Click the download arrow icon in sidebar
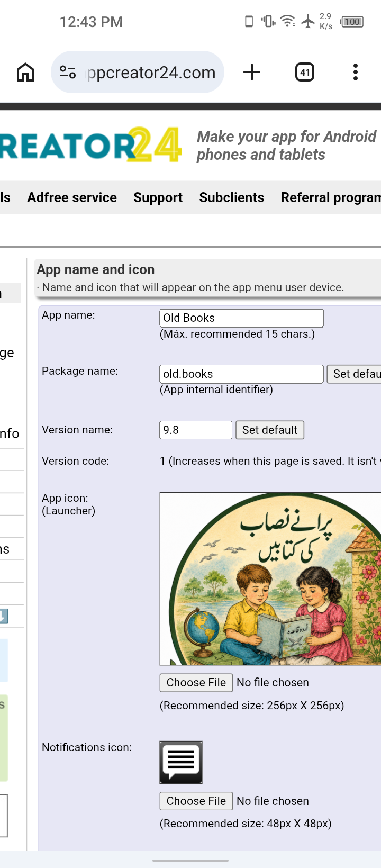This screenshot has height=868, width=381. point(4,616)
